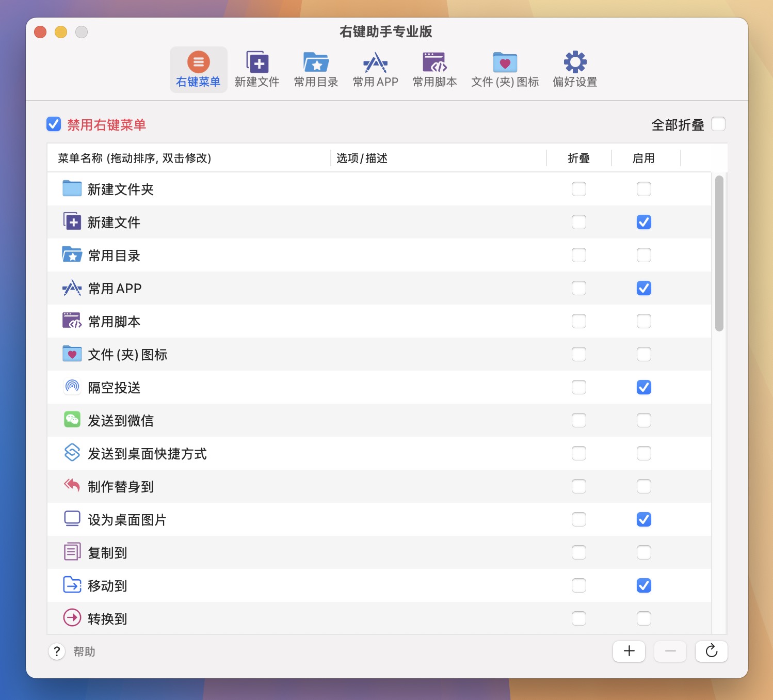Image resolution: width=773 pixels, height=700 pixels.
Task: Enable 启用 for 复制到
Action: [x=643, y=552]
